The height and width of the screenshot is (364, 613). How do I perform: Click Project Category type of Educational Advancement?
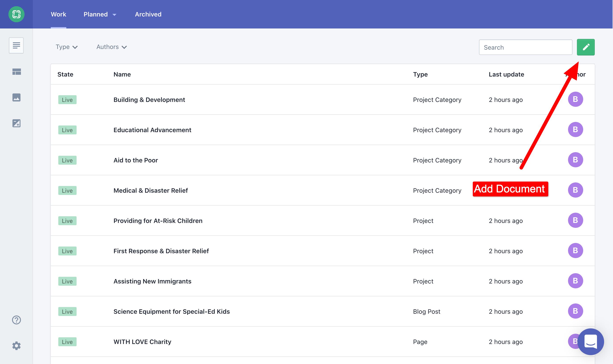click(437, 130)
